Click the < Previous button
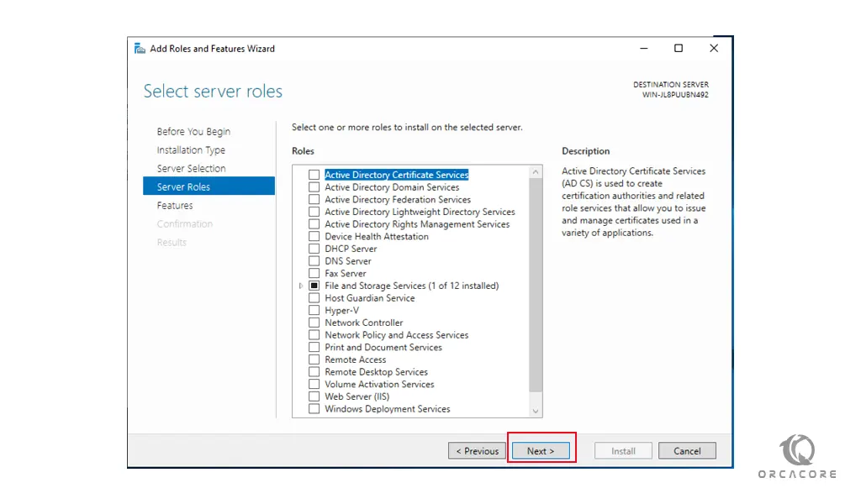861x504 pixels. point(477,451)
